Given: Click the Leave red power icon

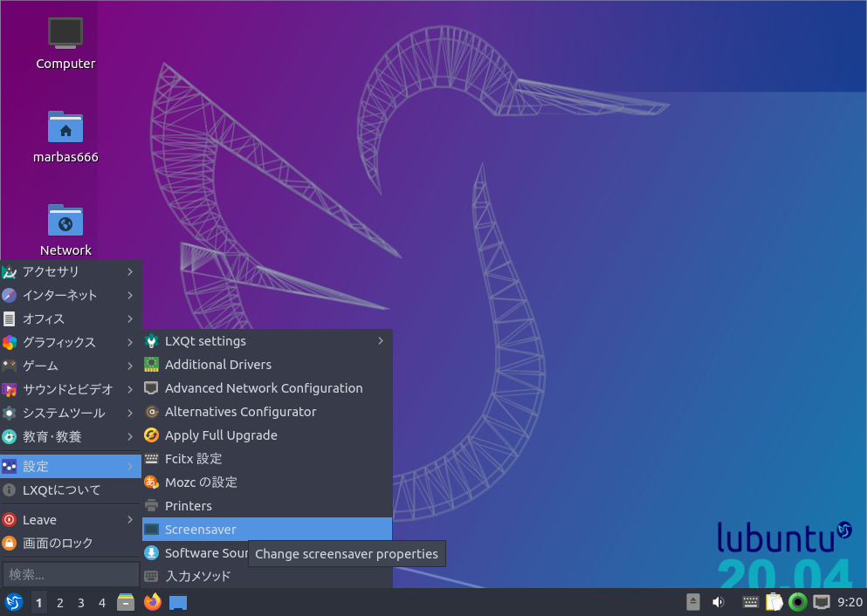Looking at the screenshot, I should coord(10,520).
